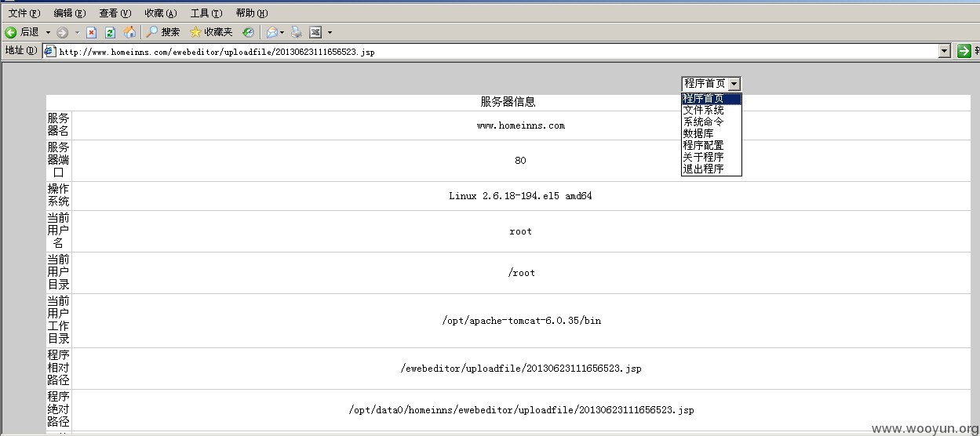Viewport: 980px width, 436px height.
Task: Click the 地址(D) address label
Action: [x=20, y=51]
